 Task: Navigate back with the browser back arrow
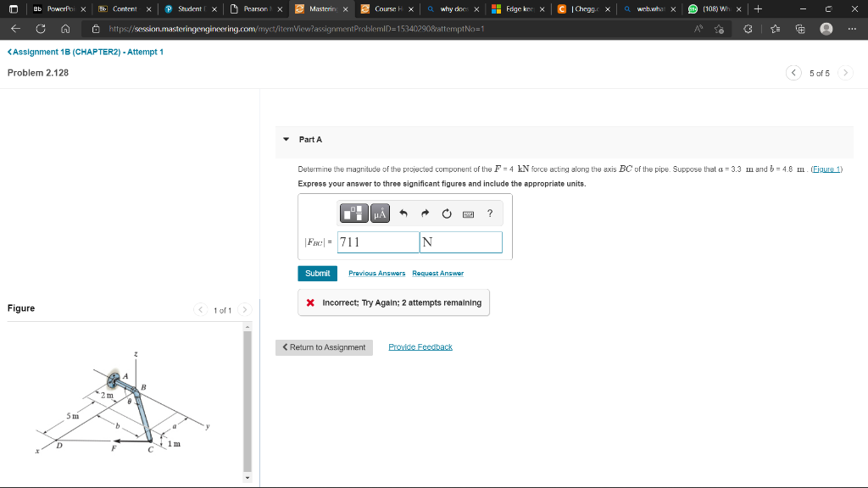(14, 27)
